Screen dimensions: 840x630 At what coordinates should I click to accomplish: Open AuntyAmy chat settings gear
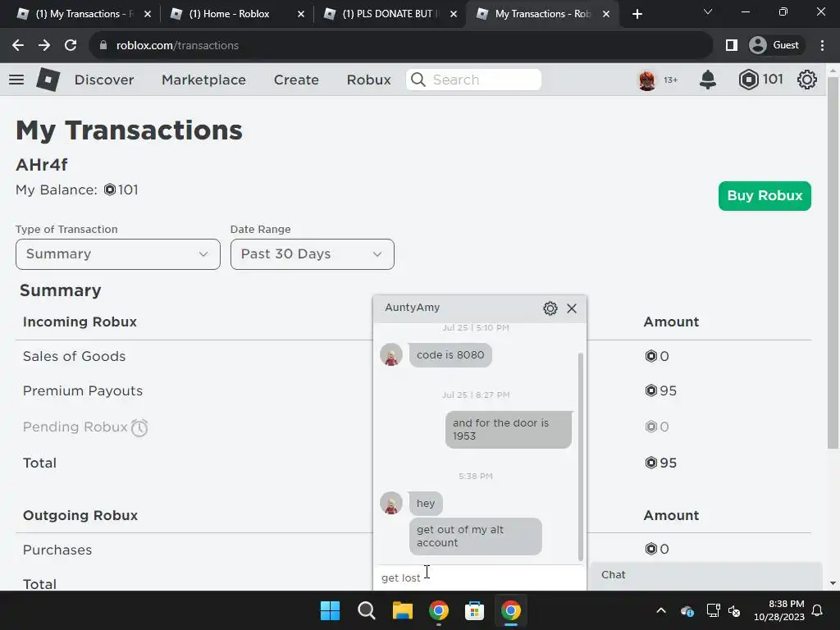[x=550, y=308]
